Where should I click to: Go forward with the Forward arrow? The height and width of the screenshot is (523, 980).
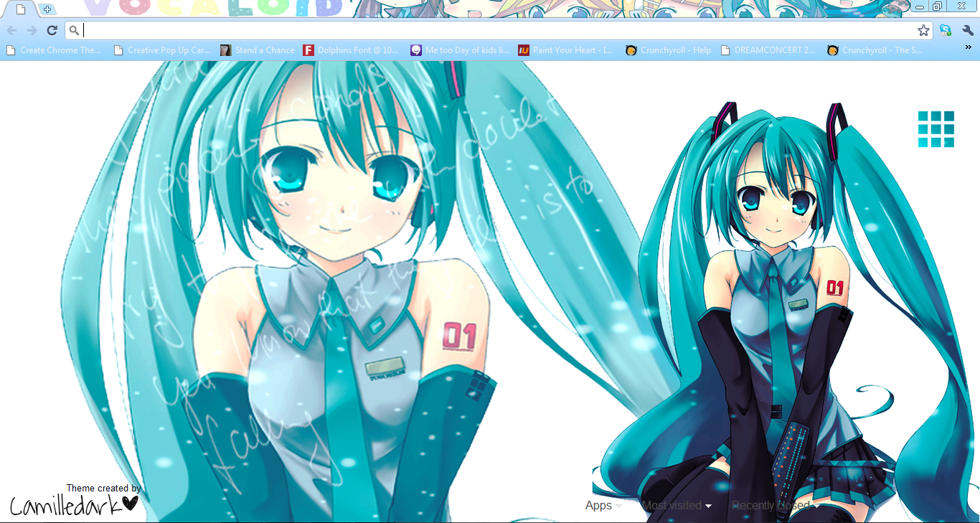(x=32, y=30)
